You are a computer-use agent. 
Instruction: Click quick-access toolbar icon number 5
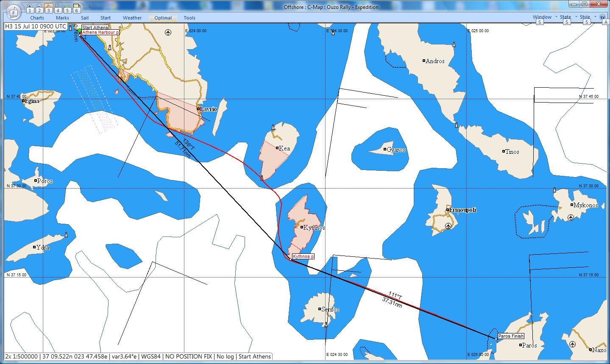click(x=67, y=9)
